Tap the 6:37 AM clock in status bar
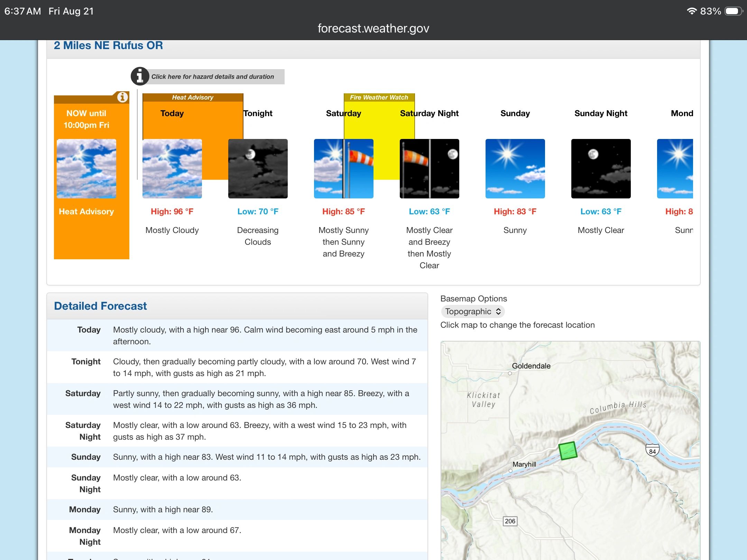 22,11
